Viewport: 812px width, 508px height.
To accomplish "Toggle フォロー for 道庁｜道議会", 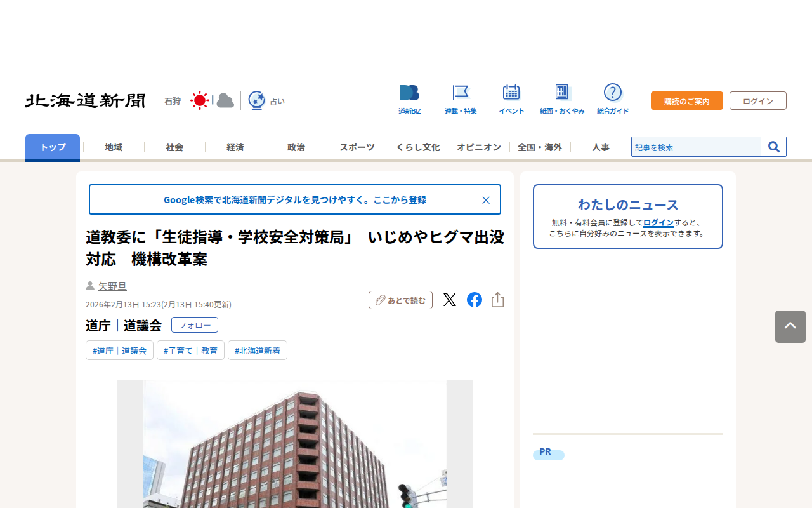I will click(x=195, y=325).
